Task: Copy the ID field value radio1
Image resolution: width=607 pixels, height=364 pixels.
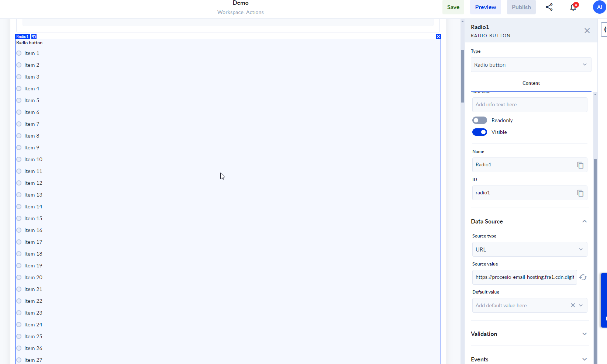Action: tap(580, 193)
